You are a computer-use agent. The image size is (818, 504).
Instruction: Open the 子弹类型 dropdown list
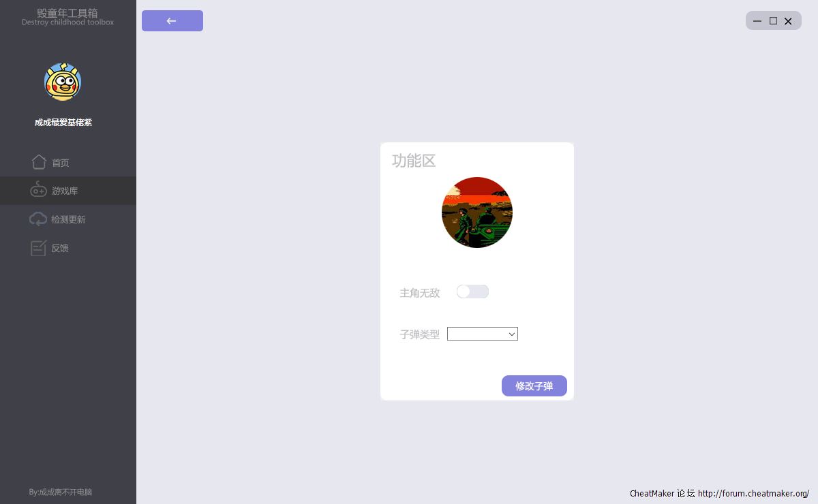pos(483,334)
